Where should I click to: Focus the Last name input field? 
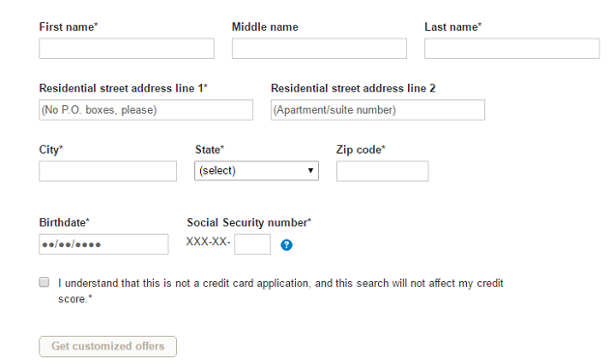512,48
